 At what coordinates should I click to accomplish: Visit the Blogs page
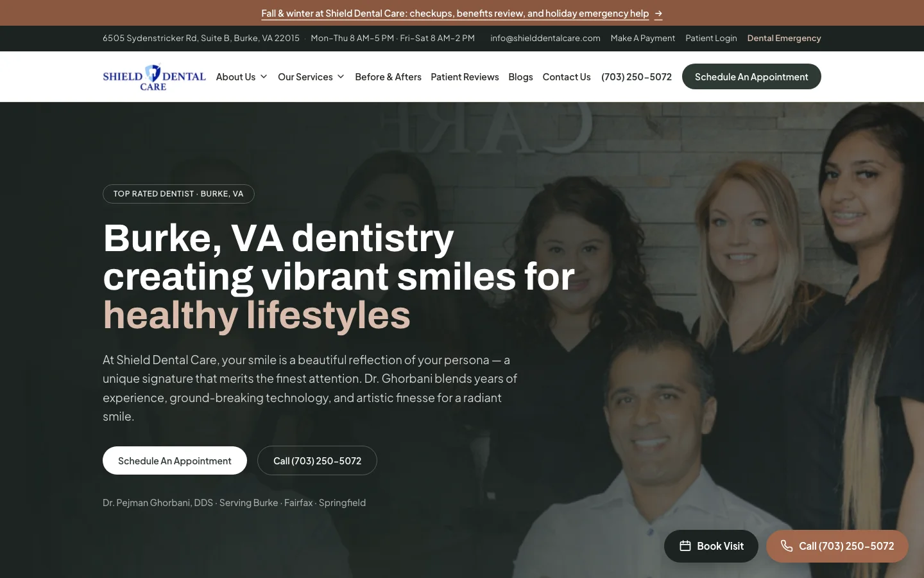520,77
